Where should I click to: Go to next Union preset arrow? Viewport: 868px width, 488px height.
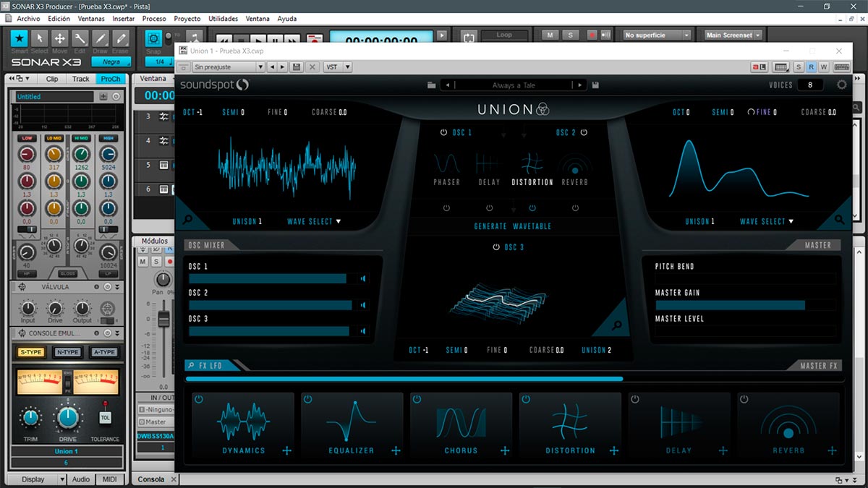pos(579,85)
